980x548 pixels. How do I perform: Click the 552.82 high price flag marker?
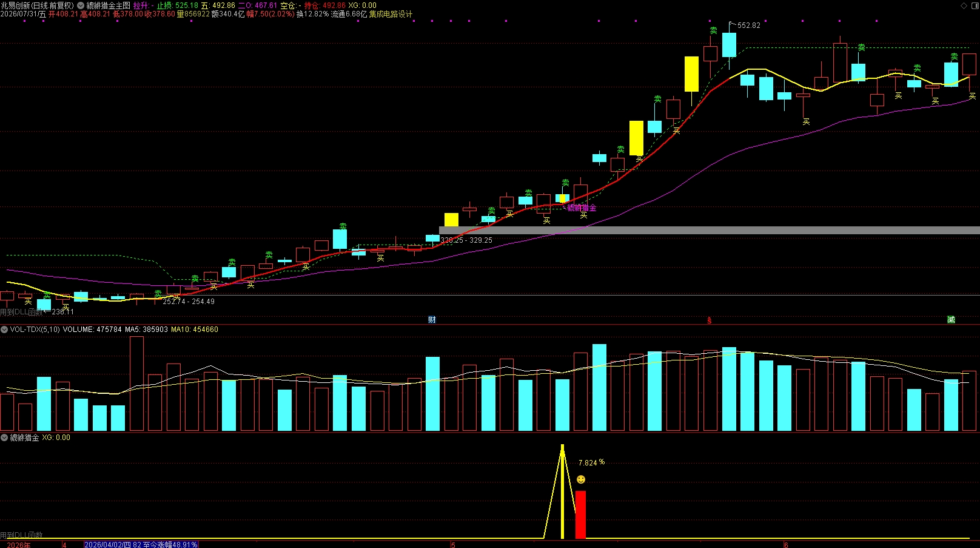tap(745, 25)
